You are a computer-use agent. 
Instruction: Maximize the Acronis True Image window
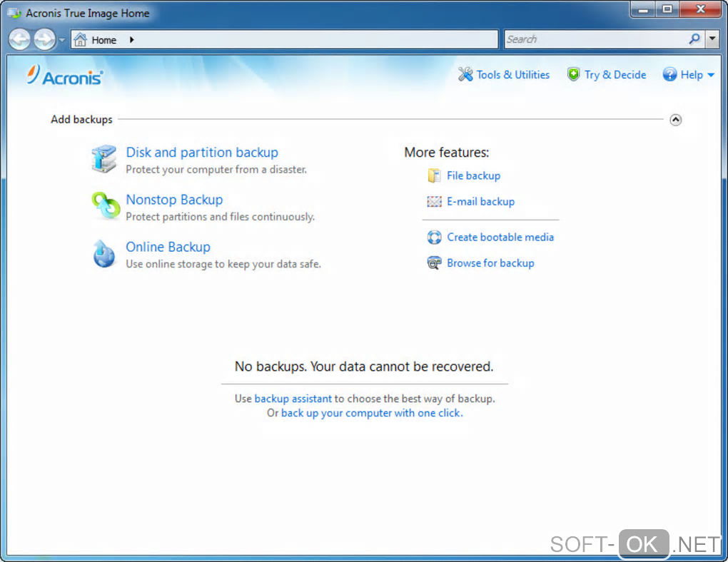[667, 10]
